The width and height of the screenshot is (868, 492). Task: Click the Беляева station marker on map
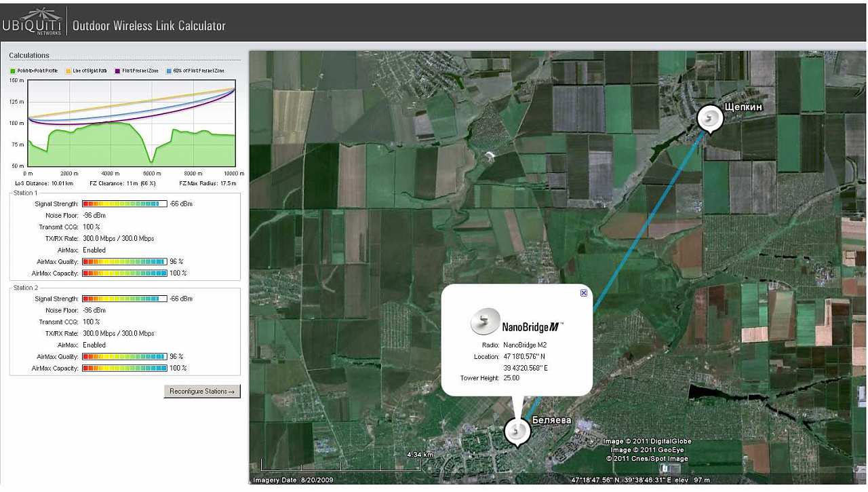(x=517, y=431)
